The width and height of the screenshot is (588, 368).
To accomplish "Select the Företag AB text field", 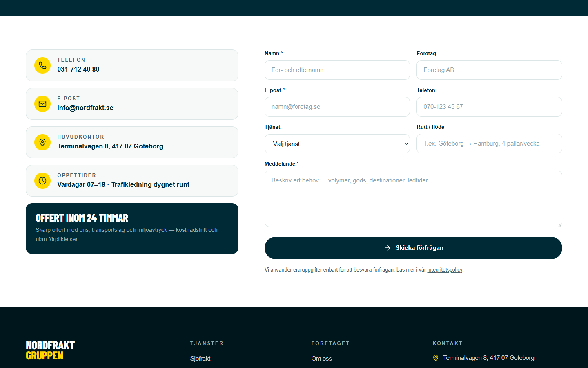I will (489, 70).
